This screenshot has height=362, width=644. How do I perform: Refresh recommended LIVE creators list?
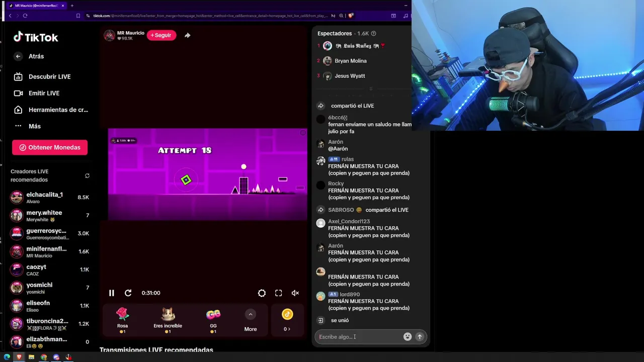(87, 175)
